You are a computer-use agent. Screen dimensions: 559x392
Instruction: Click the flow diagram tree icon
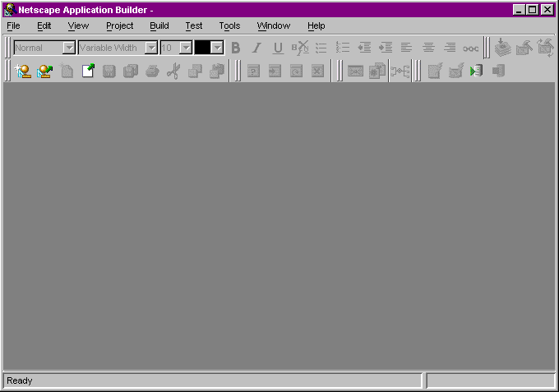click(x=400, y=71)
